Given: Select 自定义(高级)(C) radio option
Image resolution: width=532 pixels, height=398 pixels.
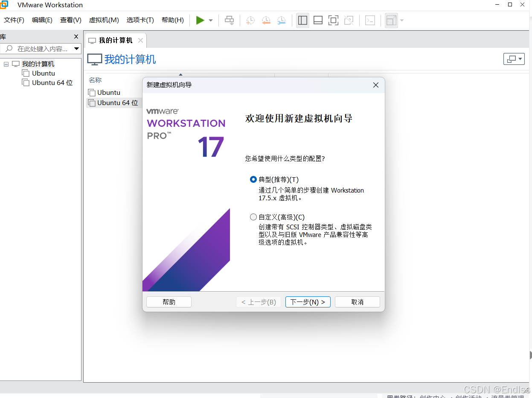Looking at the screenshot, I should pyautogui.click(x=253, y=217).
